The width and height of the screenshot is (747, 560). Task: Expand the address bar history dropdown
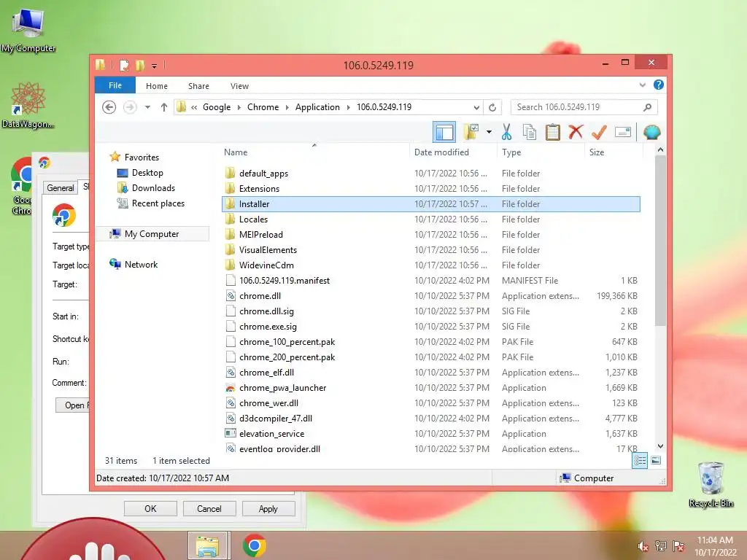(476, 107)
